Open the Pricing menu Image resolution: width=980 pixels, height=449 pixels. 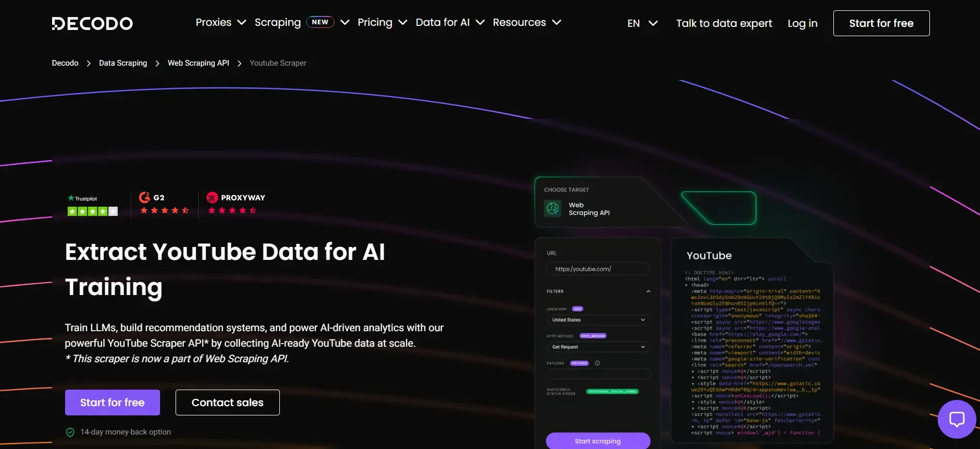coord(375,22)
